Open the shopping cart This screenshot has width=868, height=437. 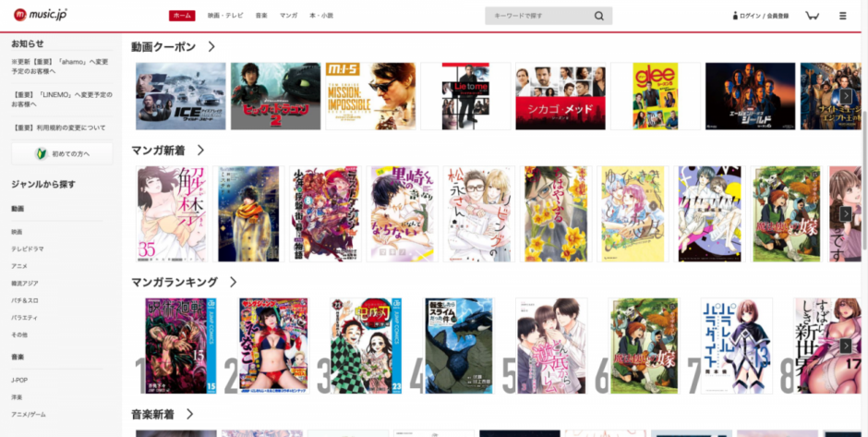pos(812,16)
